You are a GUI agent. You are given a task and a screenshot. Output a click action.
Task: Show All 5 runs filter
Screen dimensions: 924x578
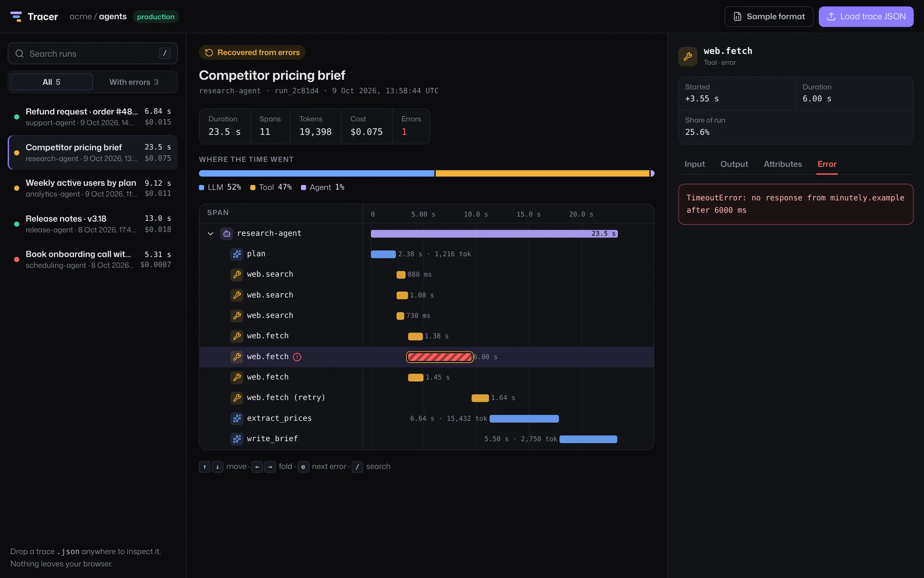(x=52, y=82)
